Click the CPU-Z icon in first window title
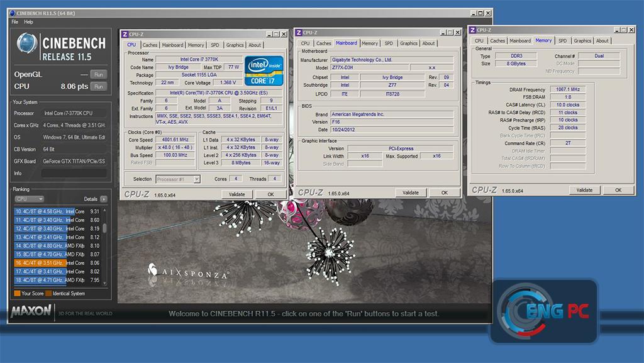Image resolution: width=644 pixels, height=363 pixels. click(x=125, y=34)
